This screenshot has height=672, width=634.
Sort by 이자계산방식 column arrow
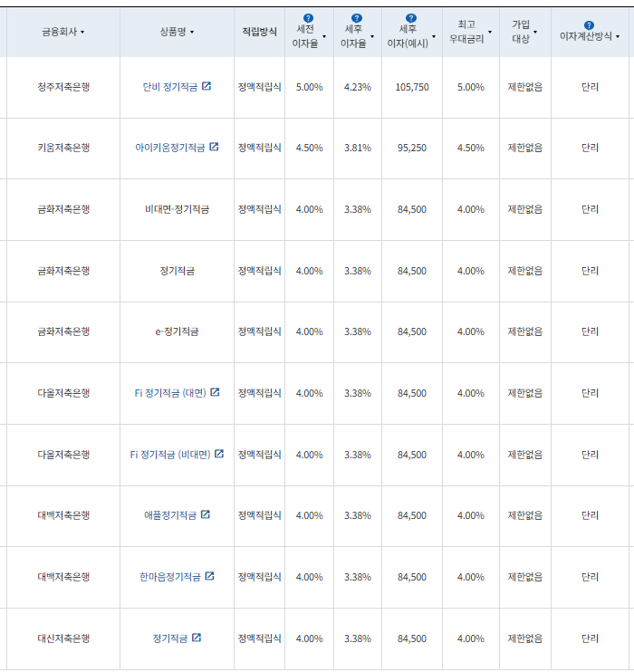[x=618, y=37]
